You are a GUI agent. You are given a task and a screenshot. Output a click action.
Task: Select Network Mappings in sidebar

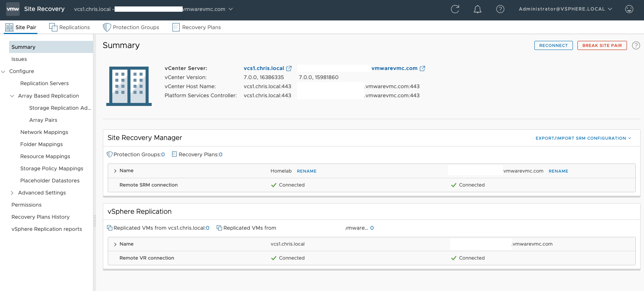(x=44, y=132)
